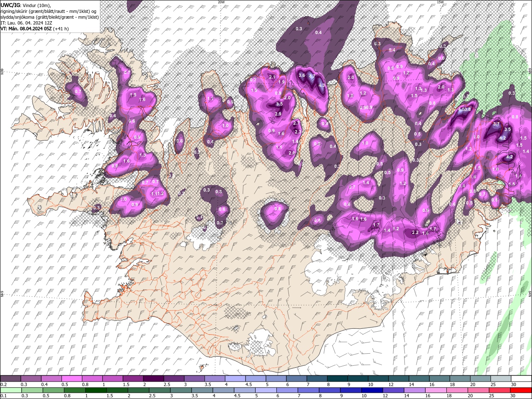Click the '2.9' snowfall value on the map
This screenshot has height=399, width=532.
278,114
